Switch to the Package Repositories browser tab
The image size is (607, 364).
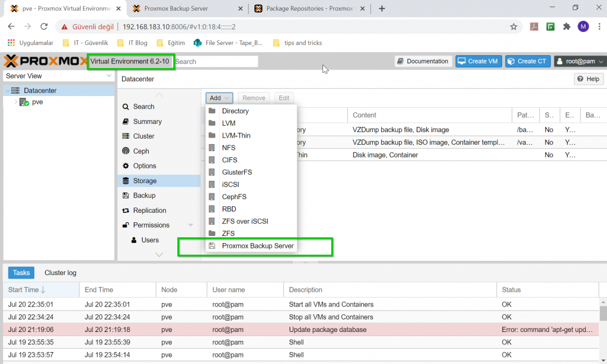point(309,8)
